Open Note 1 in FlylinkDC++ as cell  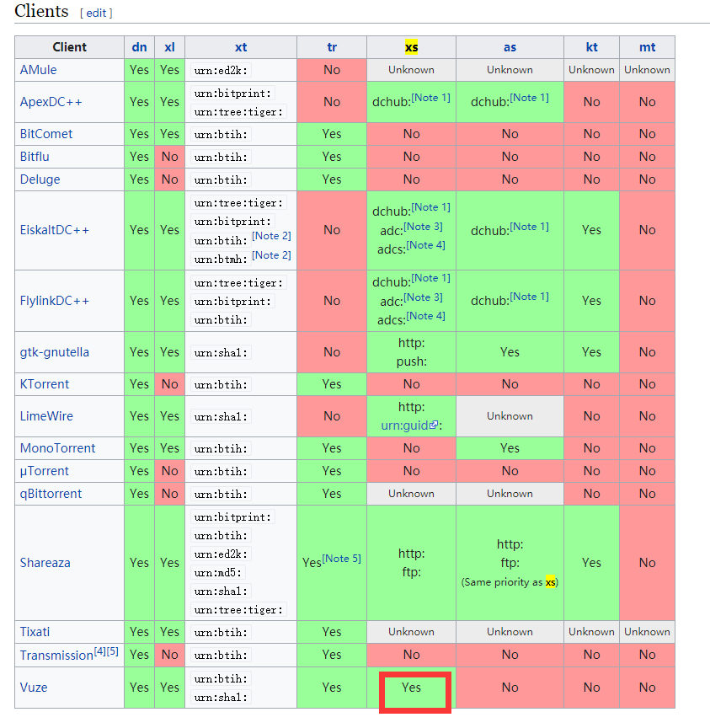[x=530, y=297]
